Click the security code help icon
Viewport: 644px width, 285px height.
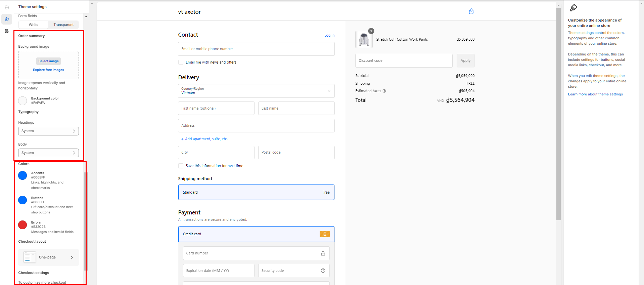pyautogui.click(x=323, y=271)
